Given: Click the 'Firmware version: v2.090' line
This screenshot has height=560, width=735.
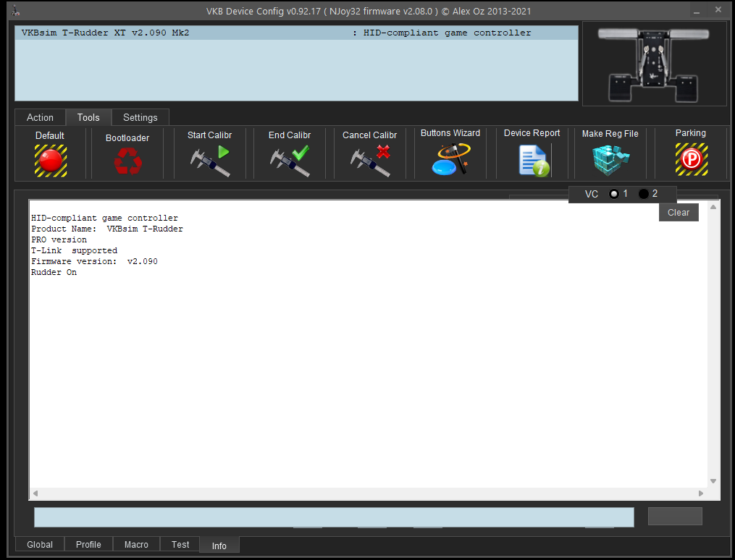Looking at the screenshot, I should pyautogui.click(x=94, y=261).
